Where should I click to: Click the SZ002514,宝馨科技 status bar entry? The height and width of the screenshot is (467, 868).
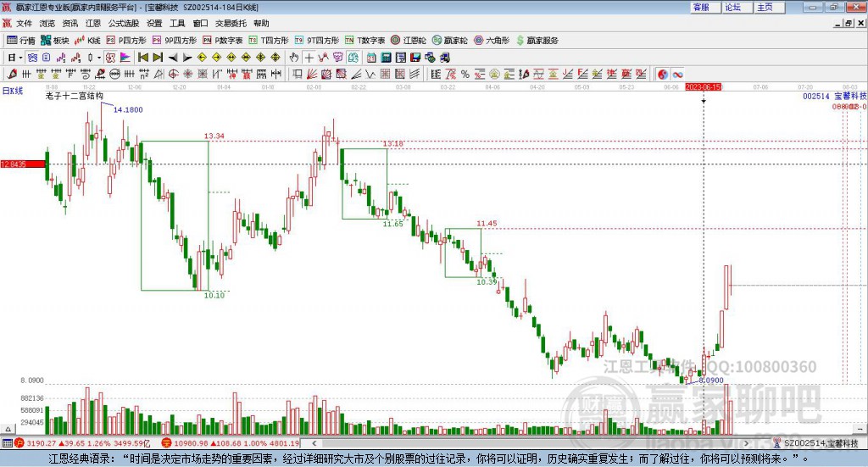coord(816,443)
